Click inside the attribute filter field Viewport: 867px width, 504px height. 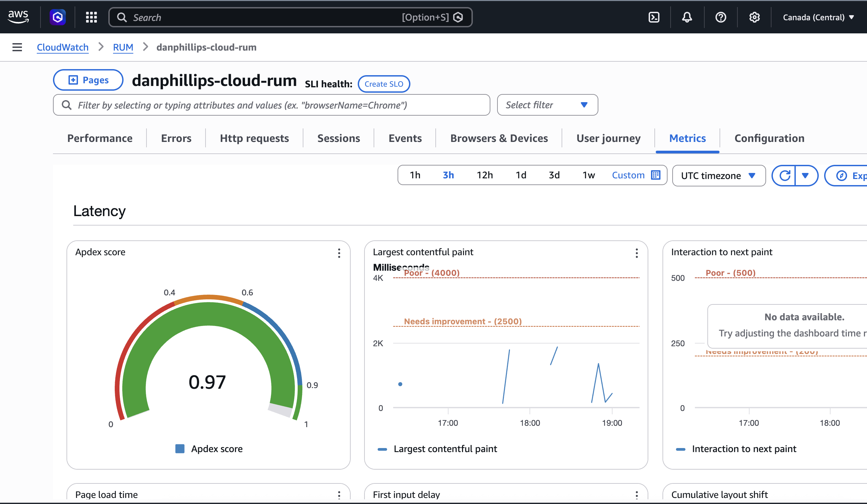pos(271,105)
